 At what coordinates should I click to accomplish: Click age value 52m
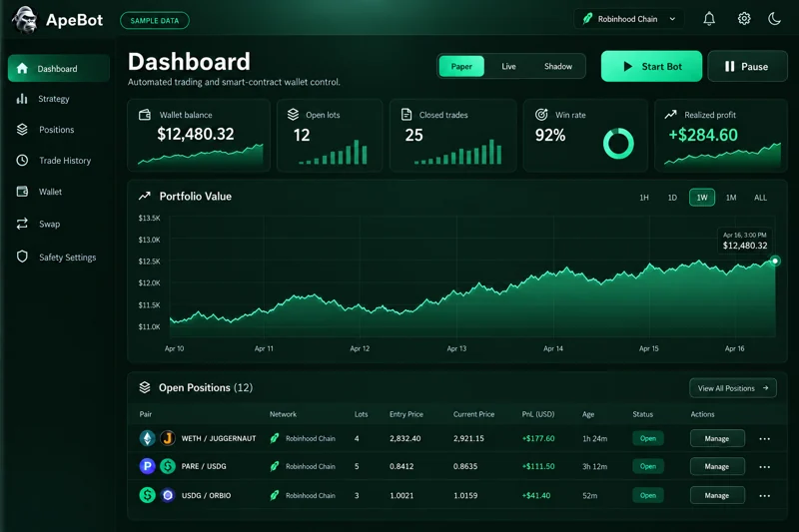pyautogui.click(x=589, y=496)
